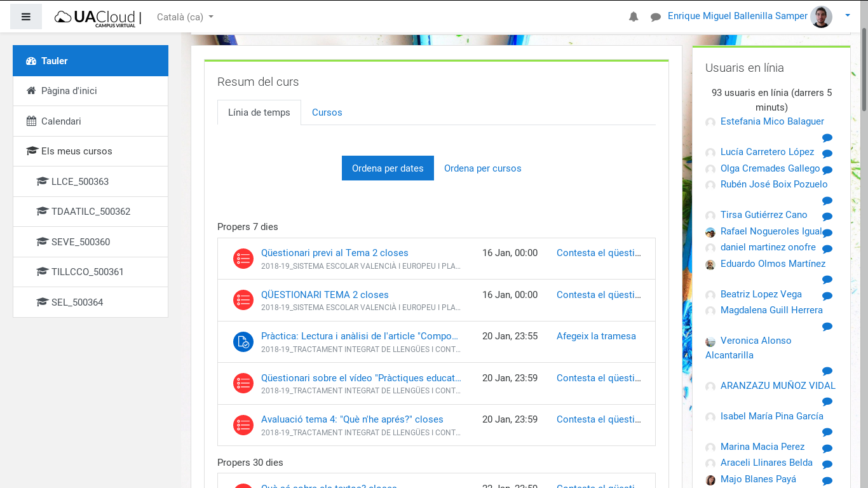868x488 pixels.
Task: Message Tirsa Gutiérrez Cano via chat icon
Action: (x=827, y=217)
